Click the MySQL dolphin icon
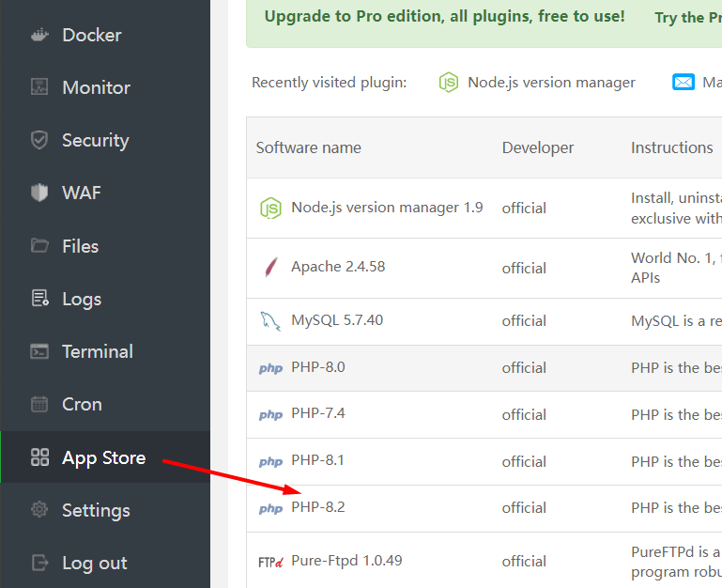Image resolution: width=722 pixels, height=588 pixels. pos(270,321)
